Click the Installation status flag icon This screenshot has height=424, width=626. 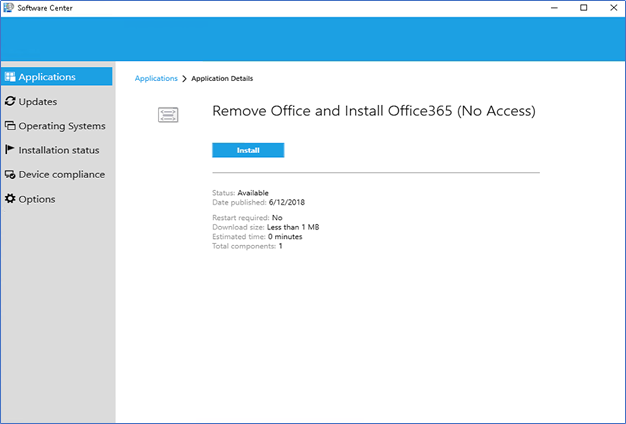pyautogui.click(x=10, y=150)
